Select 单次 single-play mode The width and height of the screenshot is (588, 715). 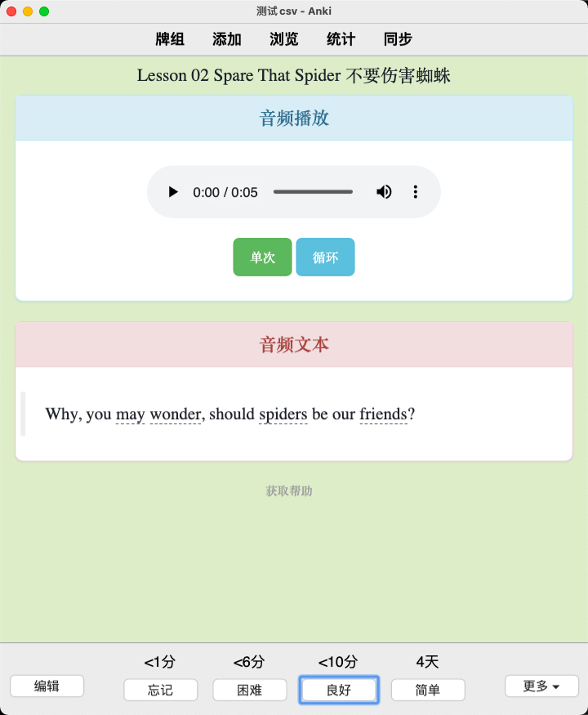[262, 257]
